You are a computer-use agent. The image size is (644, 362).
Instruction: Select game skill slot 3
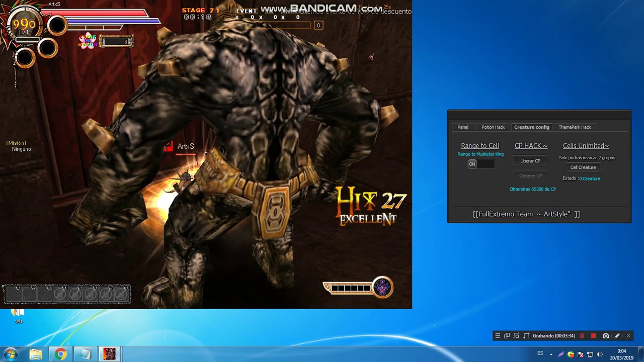click(44, 294)
